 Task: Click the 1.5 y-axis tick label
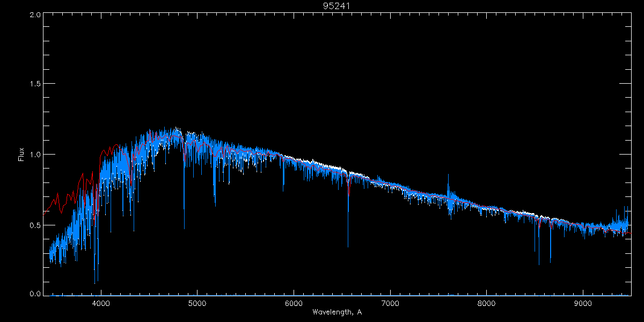tap(33, 84)
